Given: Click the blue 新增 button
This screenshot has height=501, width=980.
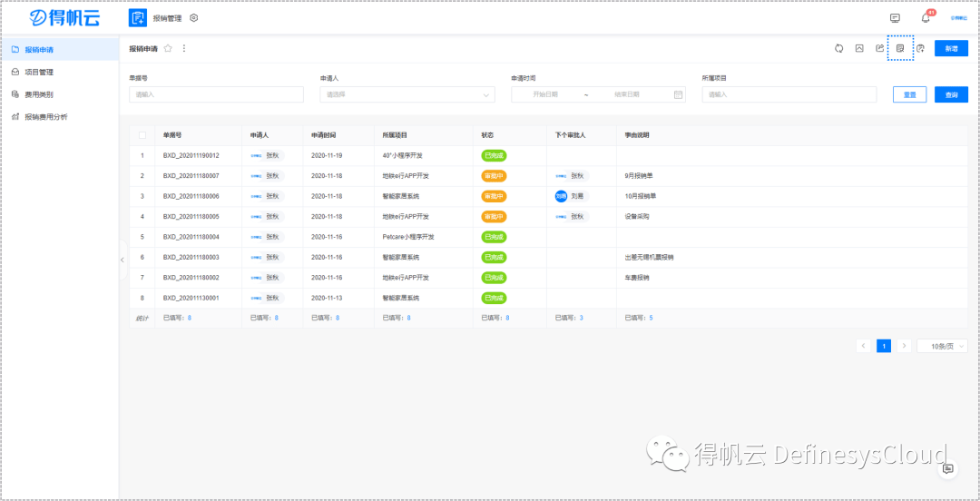Looking at the screenshot, I should coord(951,49).
